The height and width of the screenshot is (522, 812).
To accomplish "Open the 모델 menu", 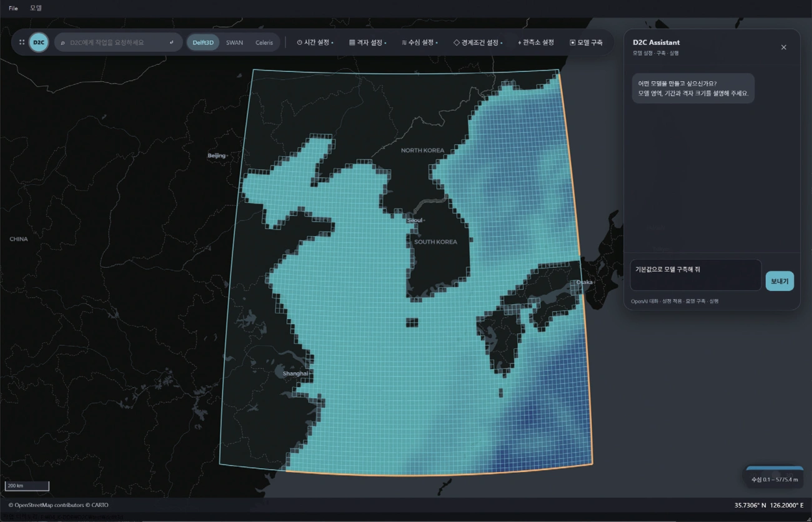I will 36,8.
